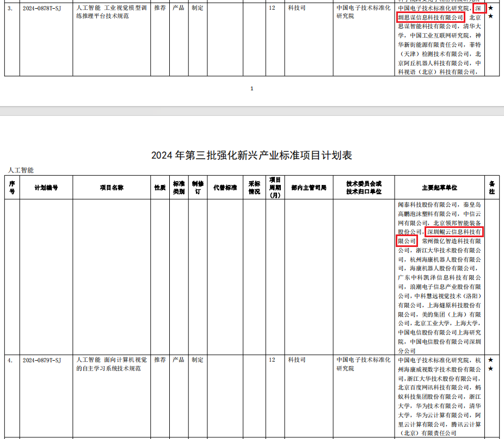Click project period 12 in row 3
This screenshot has width=504, height=439.
[272, 8]
